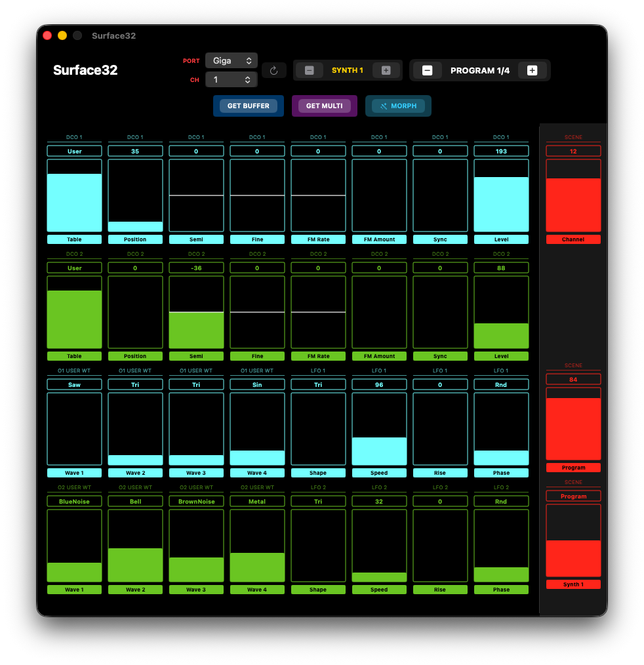644x665 pixels.
Task: Click the DCO 2 Sync label
Action: (440, 356)
